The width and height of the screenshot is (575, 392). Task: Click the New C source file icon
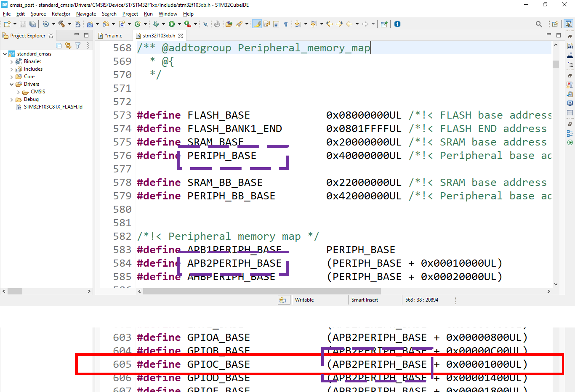(122, 24)
